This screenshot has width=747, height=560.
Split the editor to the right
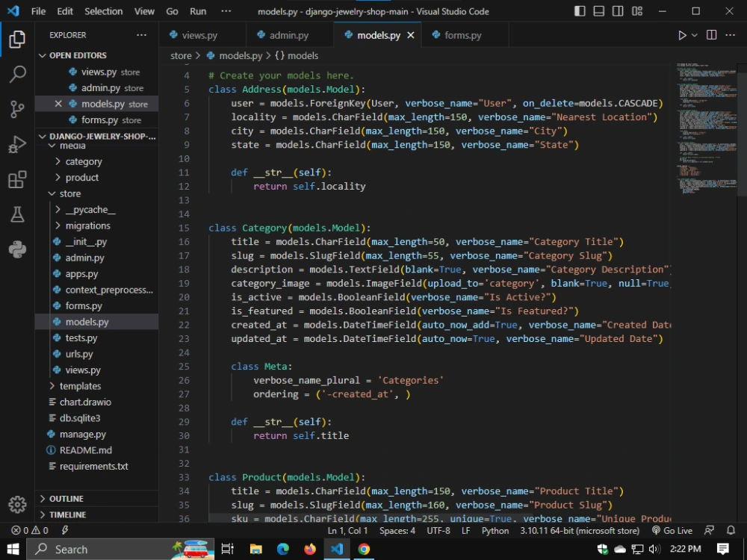point(711,35)
